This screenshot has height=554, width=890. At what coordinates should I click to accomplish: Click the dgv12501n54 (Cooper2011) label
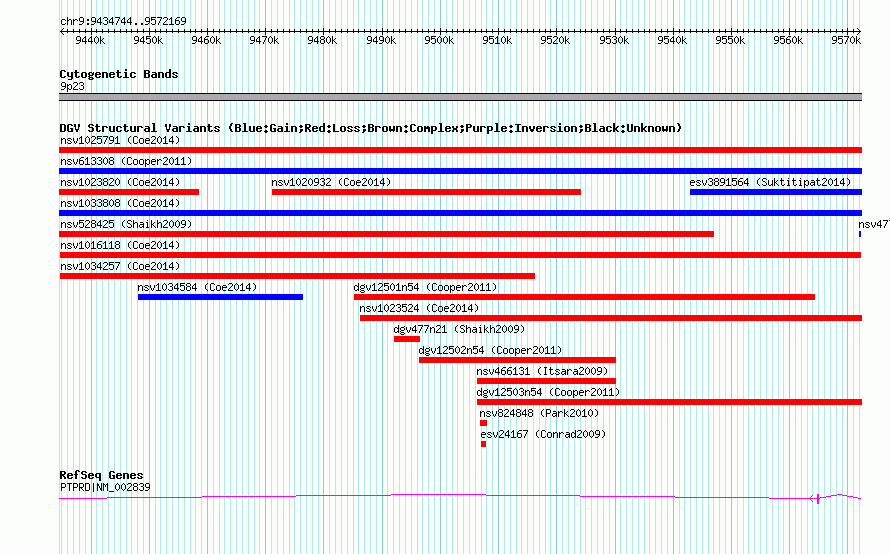click(425, 287)
